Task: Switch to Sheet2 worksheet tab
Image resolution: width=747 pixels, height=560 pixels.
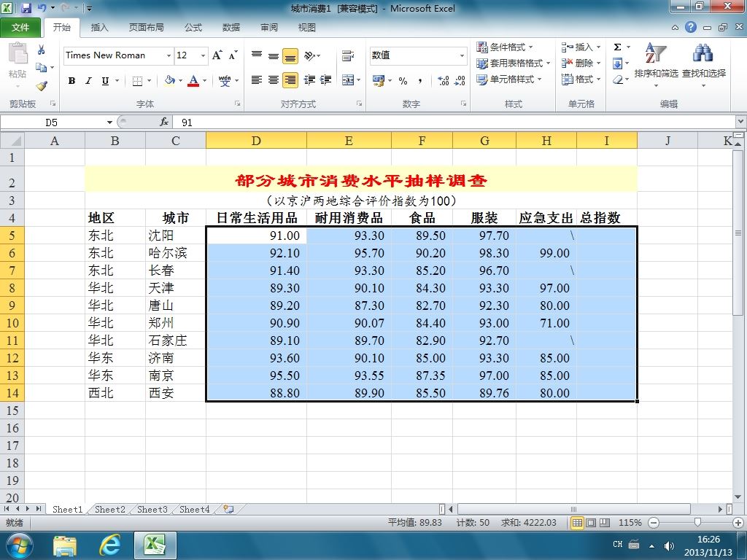Action: (109, 509)
